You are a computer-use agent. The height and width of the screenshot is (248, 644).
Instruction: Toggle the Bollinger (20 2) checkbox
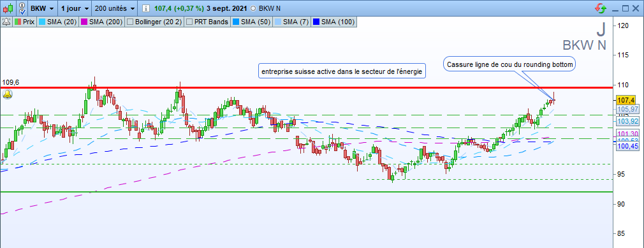[130, 22]
